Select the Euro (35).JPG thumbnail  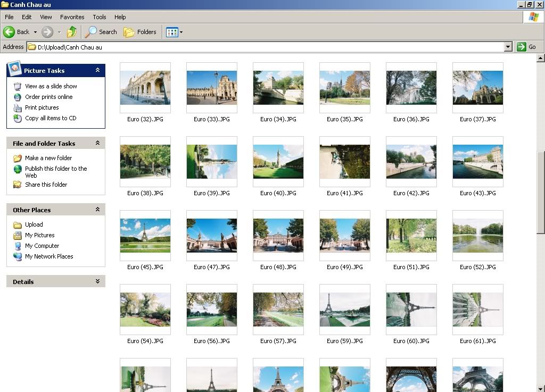point(344,88)
